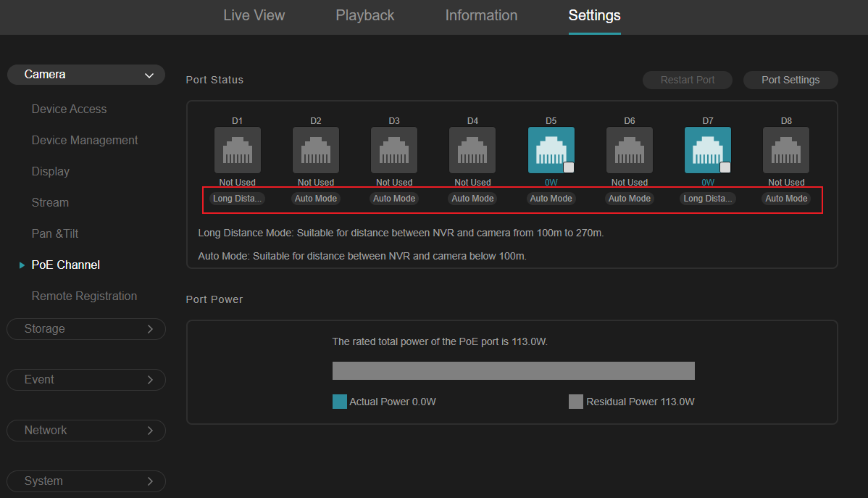Click the D7 0W power reading
868x498 pixels.
coord(707,182)
